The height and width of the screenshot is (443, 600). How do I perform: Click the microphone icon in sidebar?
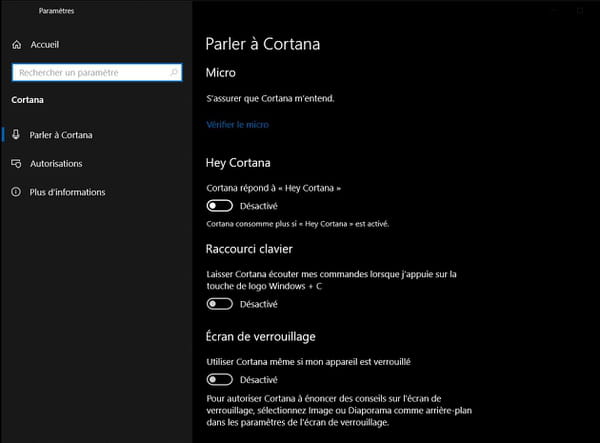16,134
